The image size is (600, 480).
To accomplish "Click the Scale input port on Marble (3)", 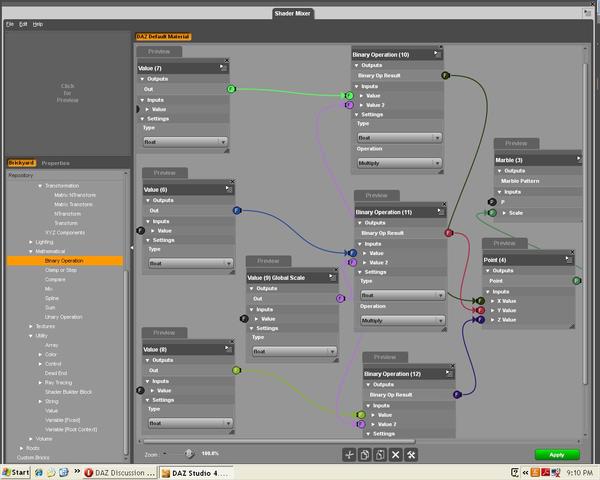I will click(492, 212).
